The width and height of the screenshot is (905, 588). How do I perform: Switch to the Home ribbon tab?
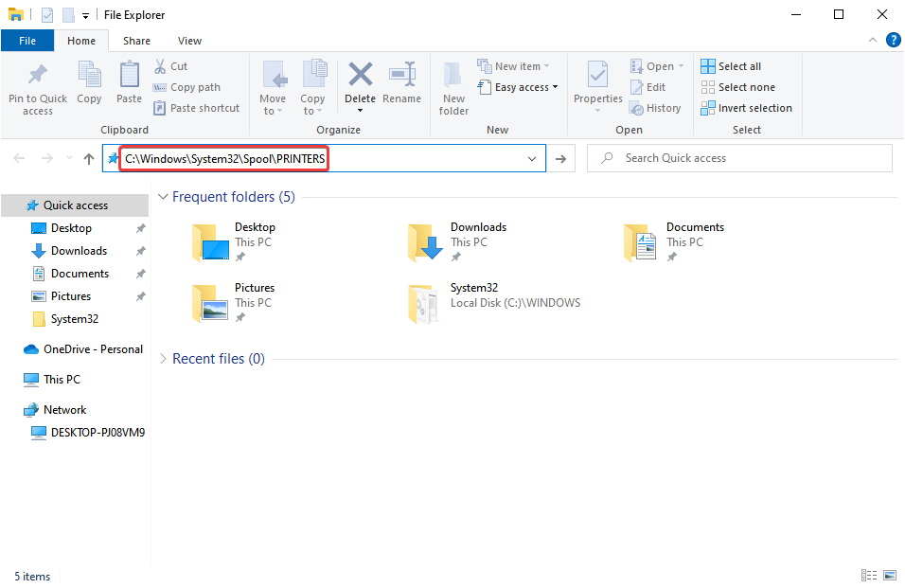pos(81,41)
